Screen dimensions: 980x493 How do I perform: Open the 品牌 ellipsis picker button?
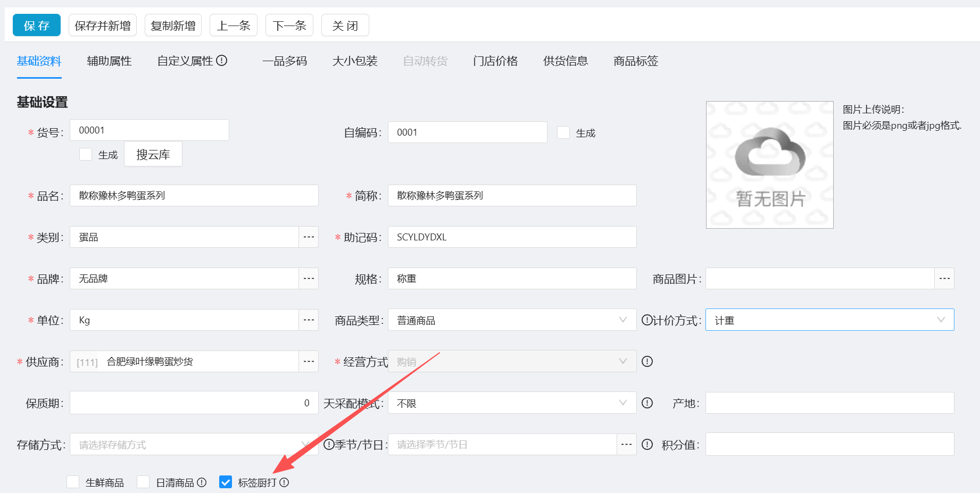coord(309,279)
